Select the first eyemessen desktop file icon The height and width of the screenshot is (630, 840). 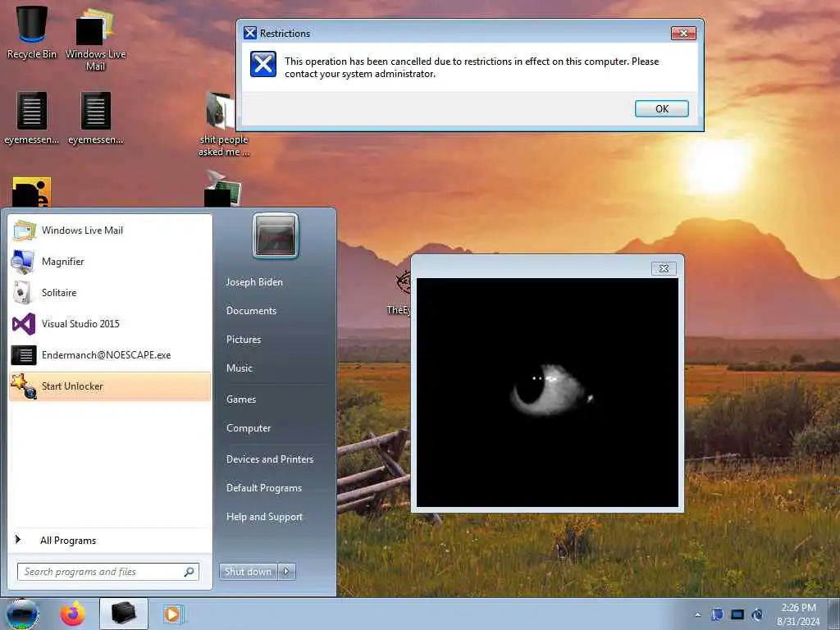pos(32,118)
